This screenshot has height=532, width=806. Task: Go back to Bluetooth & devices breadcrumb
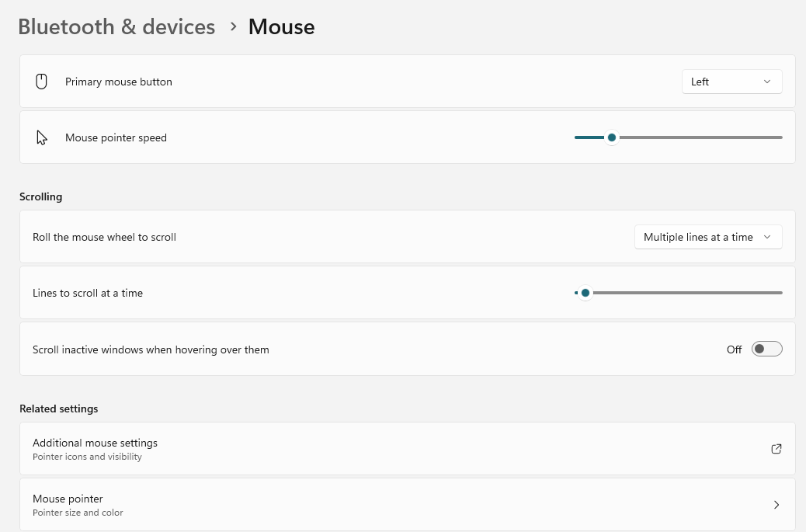pyautogui.click(x=116, y=27)
